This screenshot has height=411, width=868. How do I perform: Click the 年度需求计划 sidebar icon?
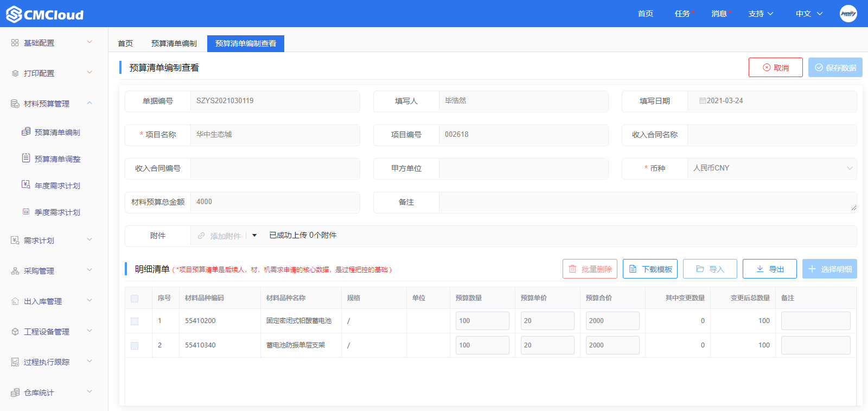point(26,185)
